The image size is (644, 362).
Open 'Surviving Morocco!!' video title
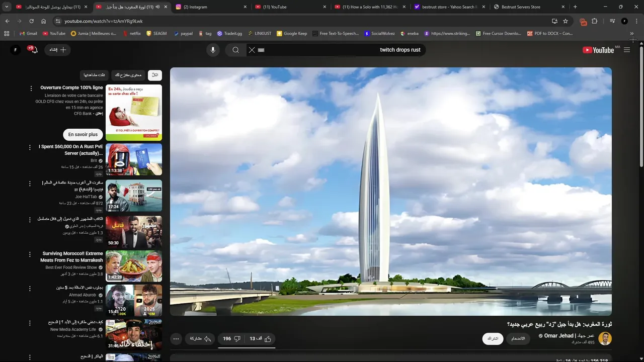tap(72, 257)
